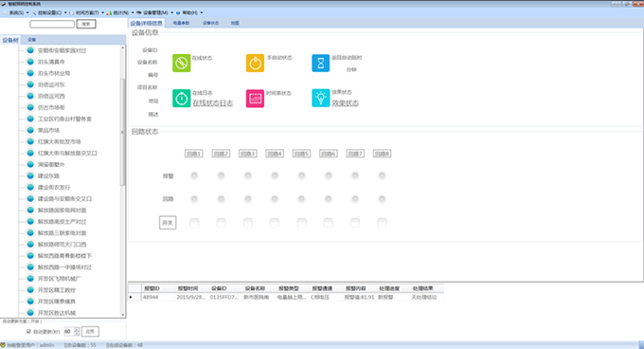Toggle the auto-update checkbox at bottom left
Image resolution: width=644 pixels, height=349 pixels.
(x=28, y=331)
